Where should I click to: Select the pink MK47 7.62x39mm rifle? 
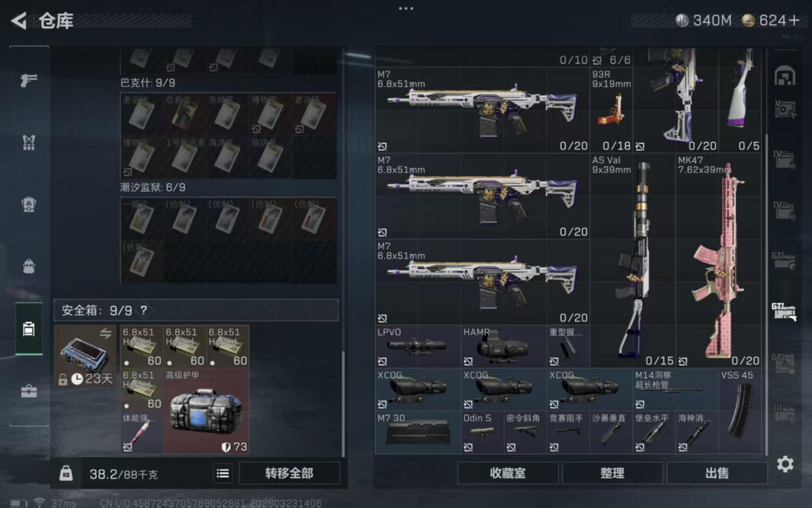pyautogui.click(x=718, y=260)
